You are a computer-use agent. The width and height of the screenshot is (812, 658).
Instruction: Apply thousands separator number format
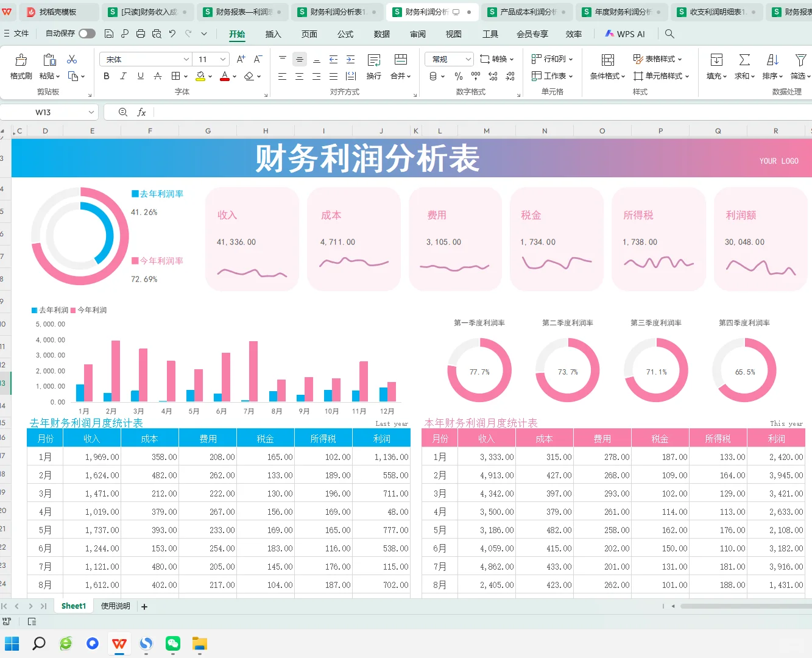pos(476,76)
